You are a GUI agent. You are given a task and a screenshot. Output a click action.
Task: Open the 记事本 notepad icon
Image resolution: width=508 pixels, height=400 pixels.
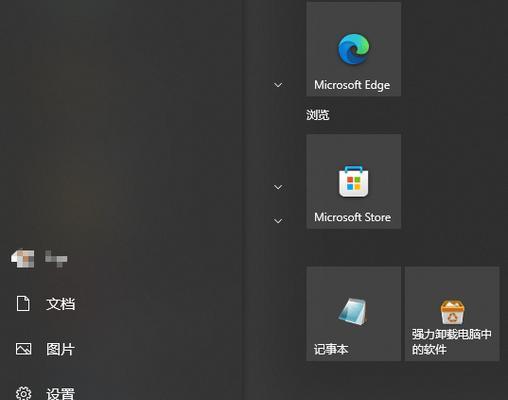coord(353,312)
